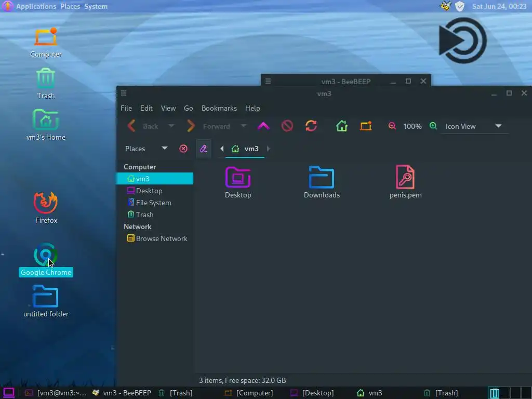Image resolution: width=532 pixels, height=399 pixels.
Task: Open the View menu
Action: coord(168,108)
